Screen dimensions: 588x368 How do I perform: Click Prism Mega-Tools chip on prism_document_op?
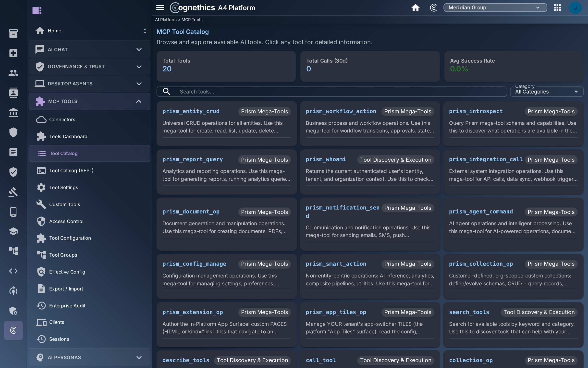pos(264,212)
